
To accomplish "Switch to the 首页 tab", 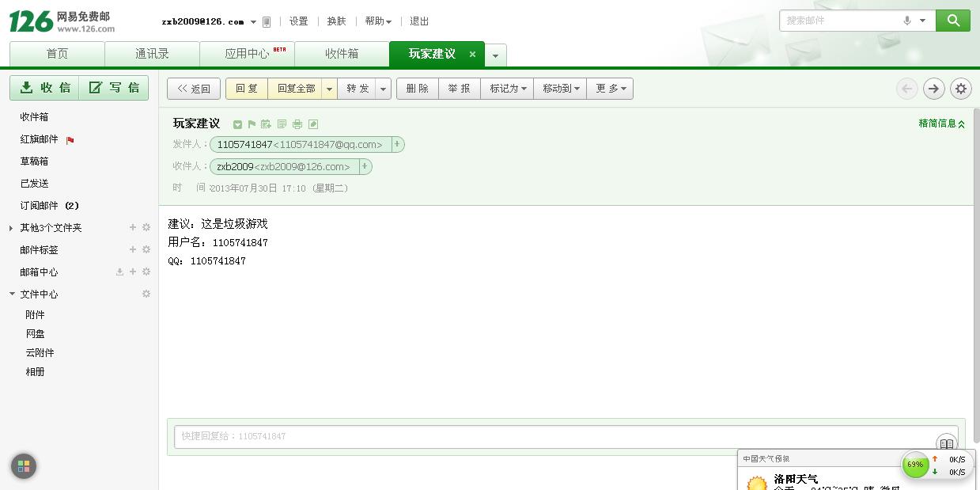I will pyautogui.click(x=57, y=54).
